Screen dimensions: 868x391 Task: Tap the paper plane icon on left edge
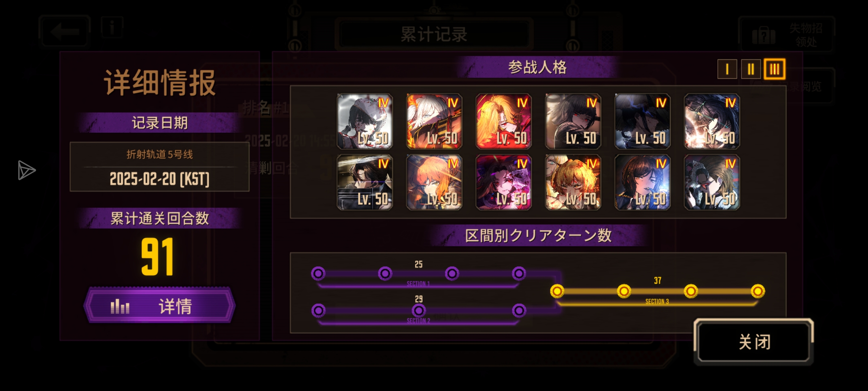tap(26, 170)
